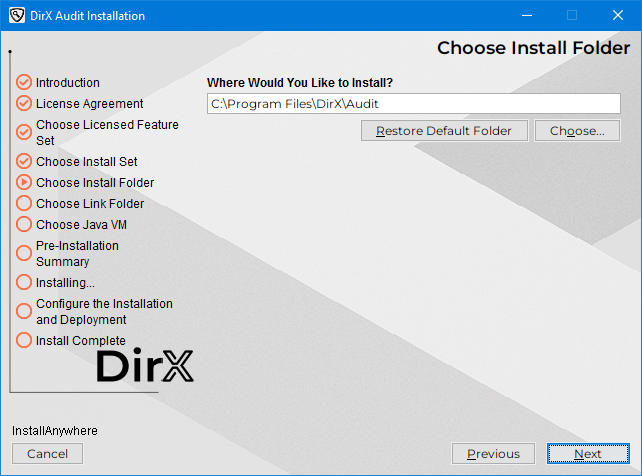This screenshot has width=642, height=476.
Task: Cancel the DirX Audit installation
Action: [x=47, y=454]
